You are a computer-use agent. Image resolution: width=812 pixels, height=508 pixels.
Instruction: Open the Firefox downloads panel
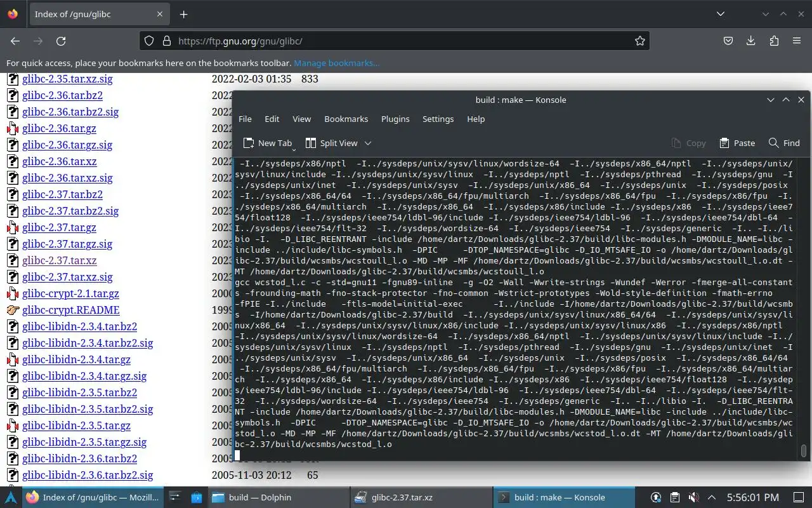click(751, 41)
